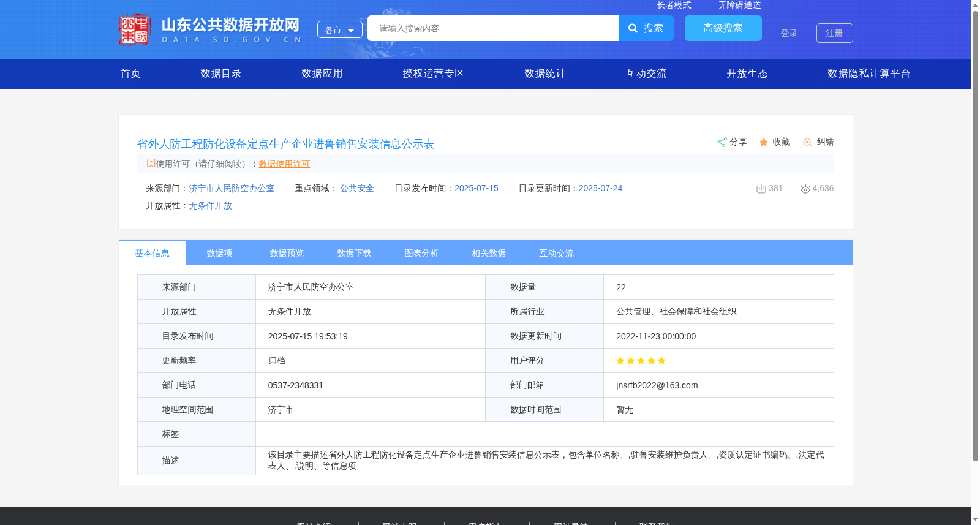Click source department 济宁市人民防空办公室 link

pos(232,188)
